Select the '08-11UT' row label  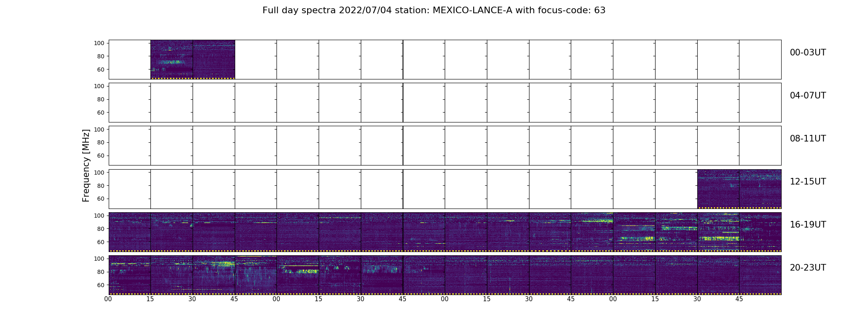click(808, 139)
